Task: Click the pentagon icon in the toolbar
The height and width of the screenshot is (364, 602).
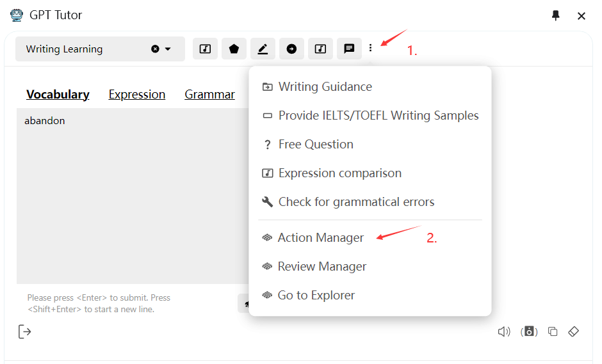Action: [x=234, y=49]
